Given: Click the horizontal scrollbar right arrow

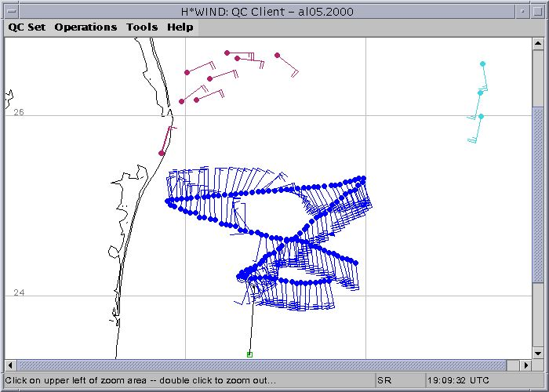Looking at the screenshot, I should click(x=525, y=365).
